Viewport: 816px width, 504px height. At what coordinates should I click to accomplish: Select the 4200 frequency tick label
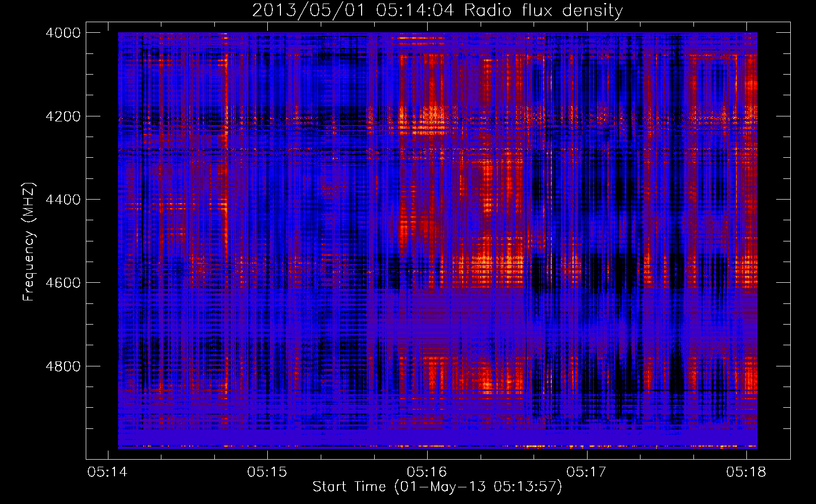click(x=63, y=116)
